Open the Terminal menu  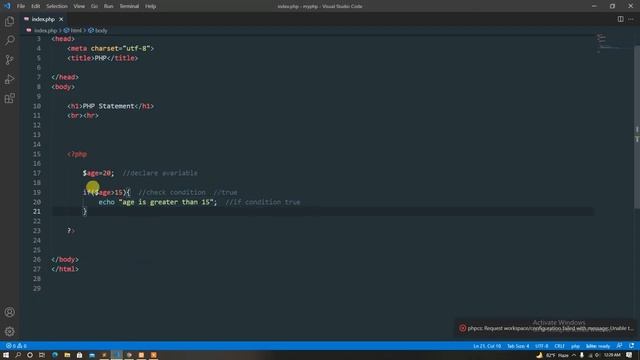pos(129,6)
